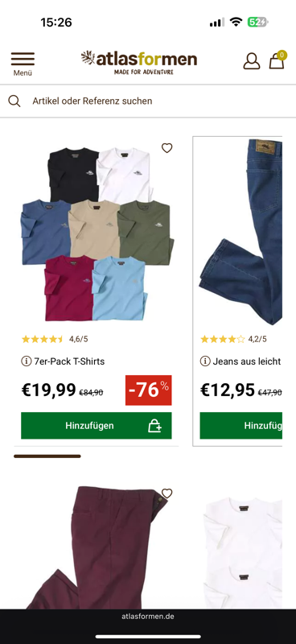The image size is (296, 644).
Task: Tap the search magnifier icon
Action: click(14, 101)
